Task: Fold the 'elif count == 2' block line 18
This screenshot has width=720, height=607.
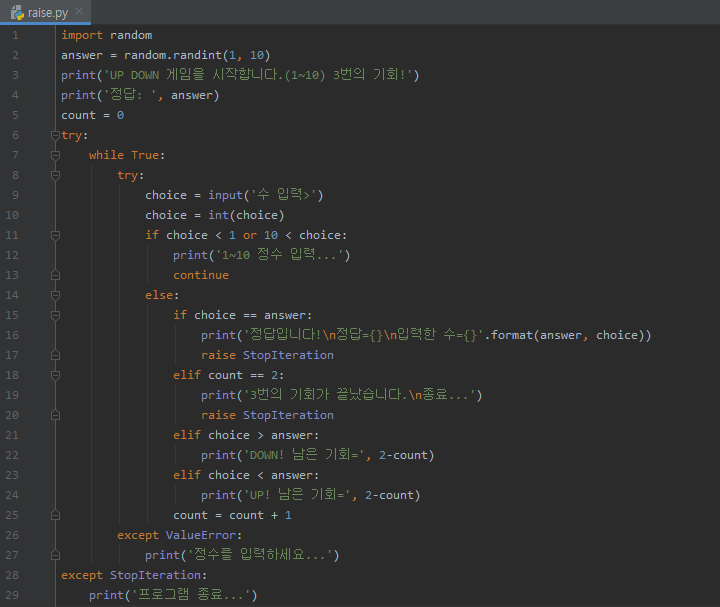Action: pos(55,375)
